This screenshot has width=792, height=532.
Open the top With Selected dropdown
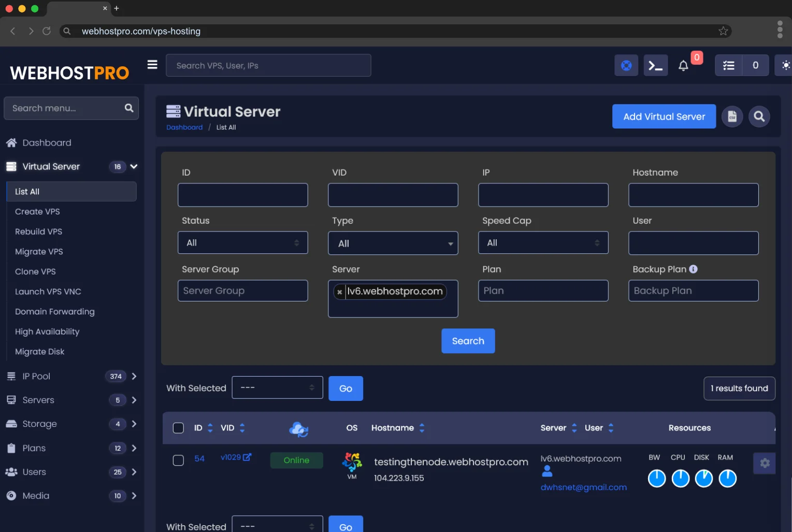coord(278,387)
